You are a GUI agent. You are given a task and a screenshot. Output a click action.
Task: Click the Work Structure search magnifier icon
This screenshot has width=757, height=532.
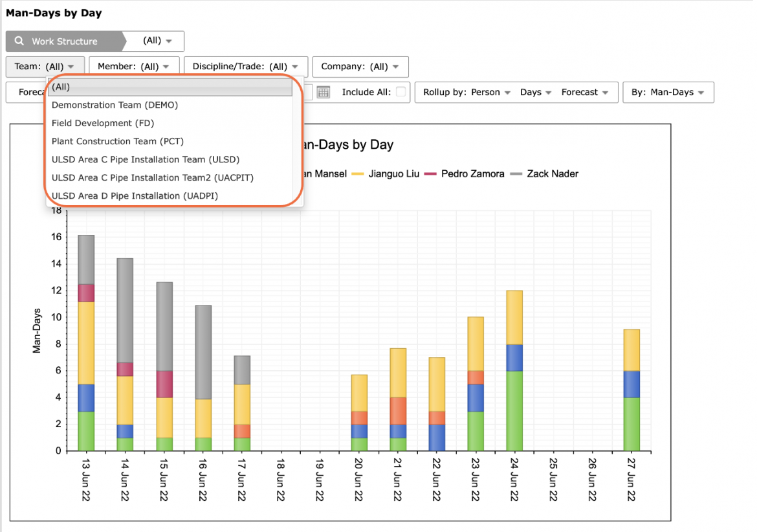click(19, 41)
